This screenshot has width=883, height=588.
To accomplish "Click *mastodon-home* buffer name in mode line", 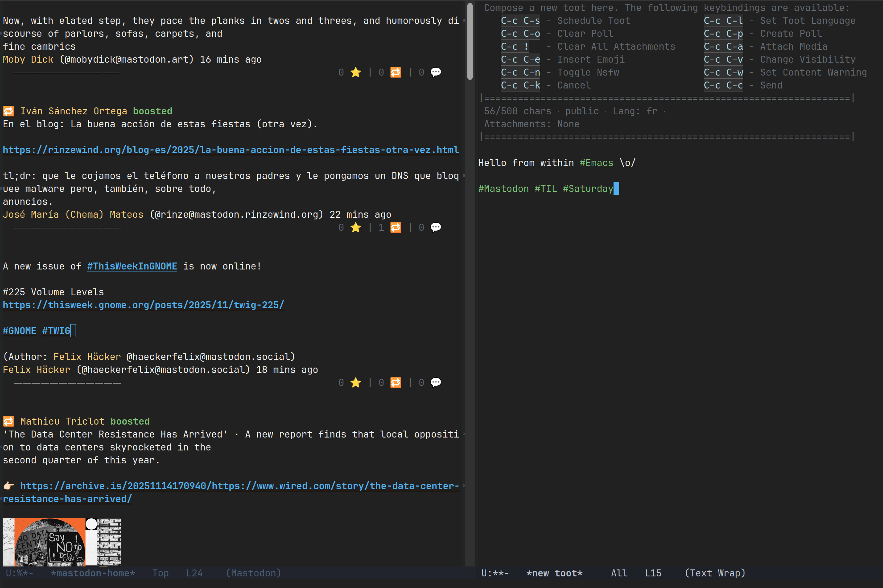I will [x=92, y=573].
